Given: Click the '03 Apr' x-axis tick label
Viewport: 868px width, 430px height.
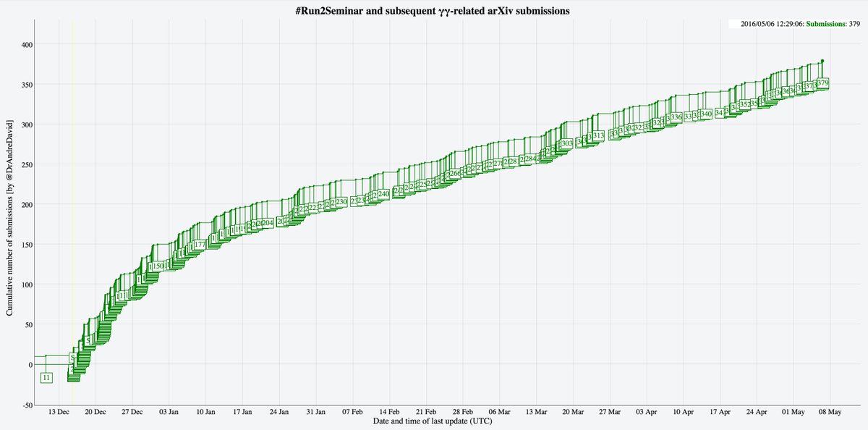Looking at the screenshot, I should (x=647, y=412).
